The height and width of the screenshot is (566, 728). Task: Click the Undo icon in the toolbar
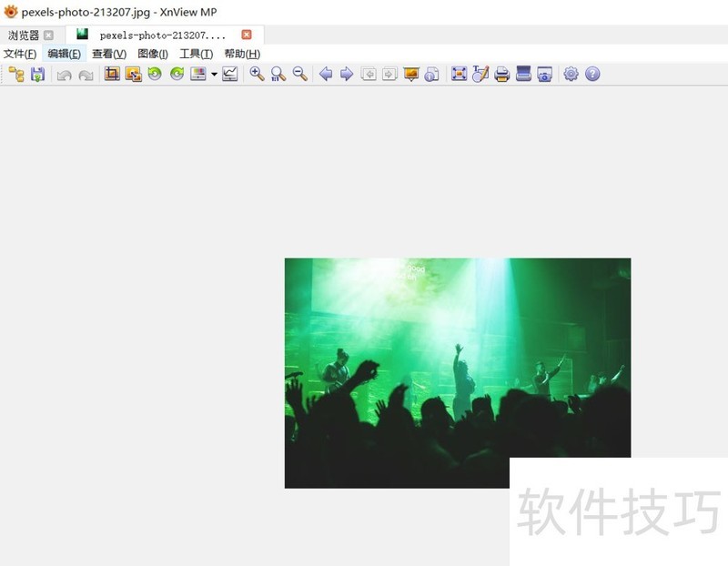pyautogui.click(x=64, y=75)
